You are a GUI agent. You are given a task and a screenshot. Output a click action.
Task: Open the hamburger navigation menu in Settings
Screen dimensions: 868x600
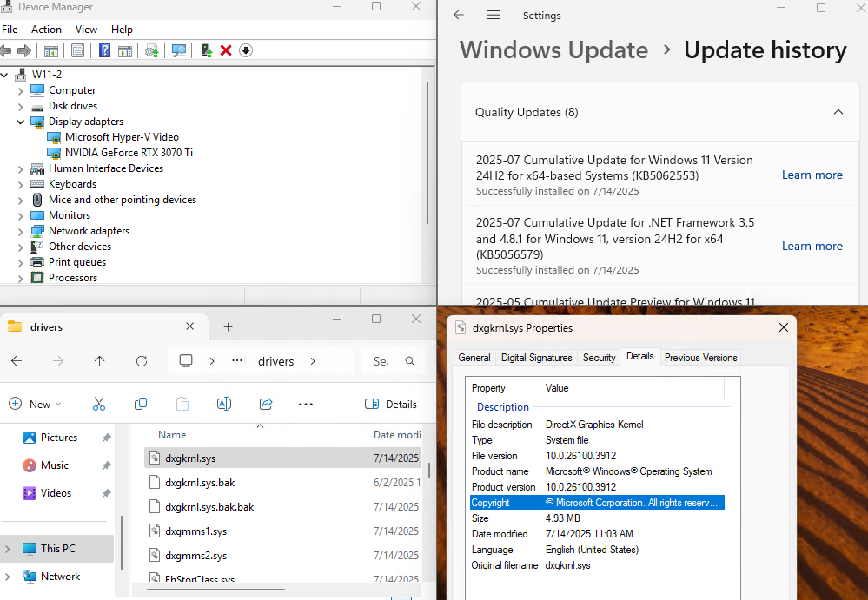click(494, 16)
